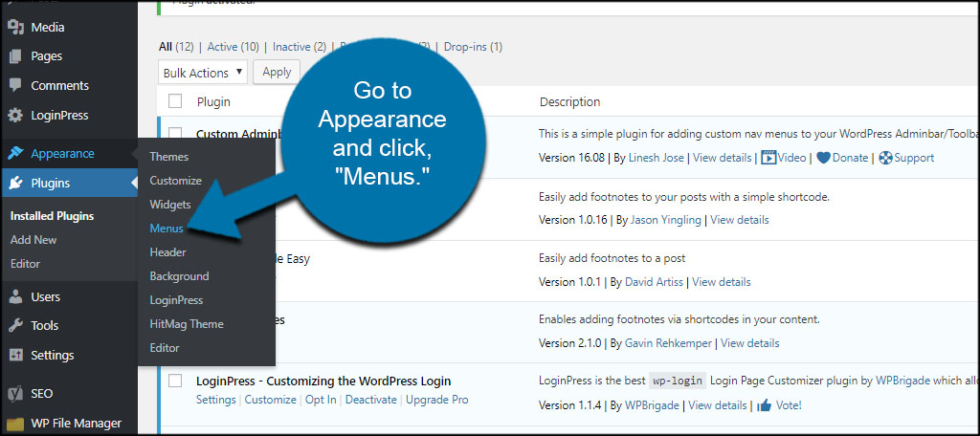Click LoginPress Settings link
The width and height of the screenshot is (980, 436).
pos(215,400)
